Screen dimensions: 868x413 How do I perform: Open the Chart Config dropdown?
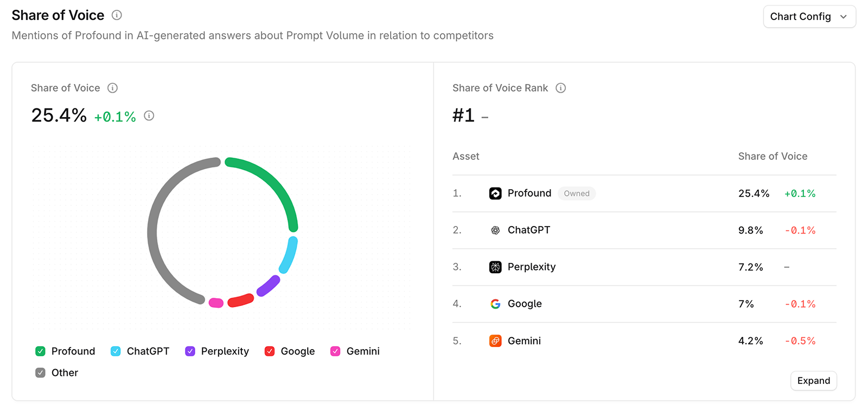tap(809, 16)
